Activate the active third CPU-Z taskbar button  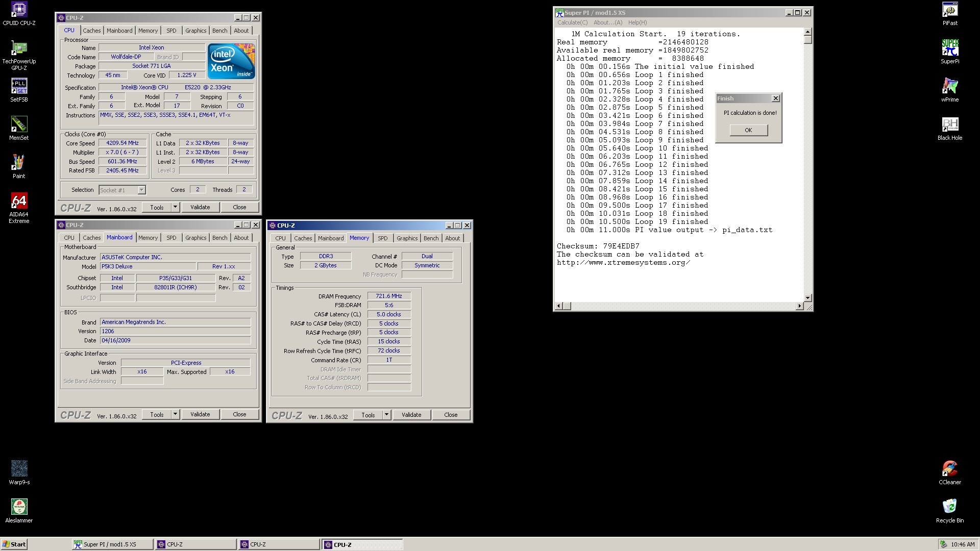coord(362,544)
